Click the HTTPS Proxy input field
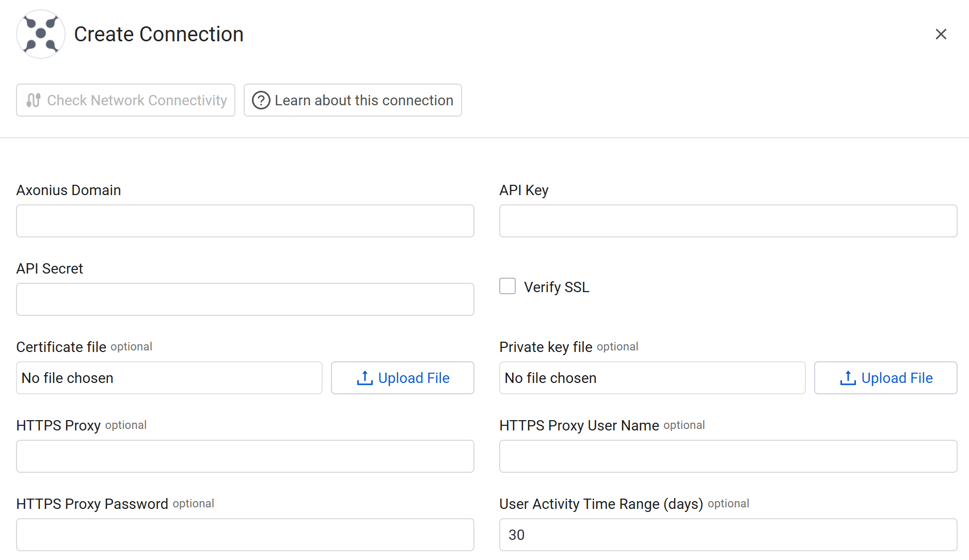The height and width of the screenshot is (560, 969). click(245, 456)
